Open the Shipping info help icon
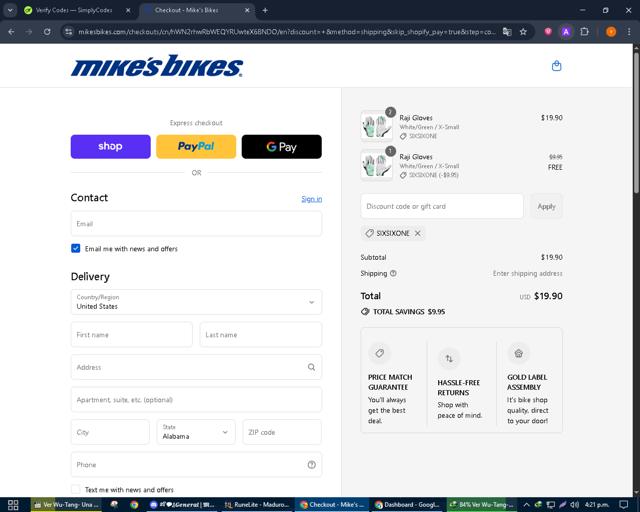 pyautogui.click(x=393, y=273)
